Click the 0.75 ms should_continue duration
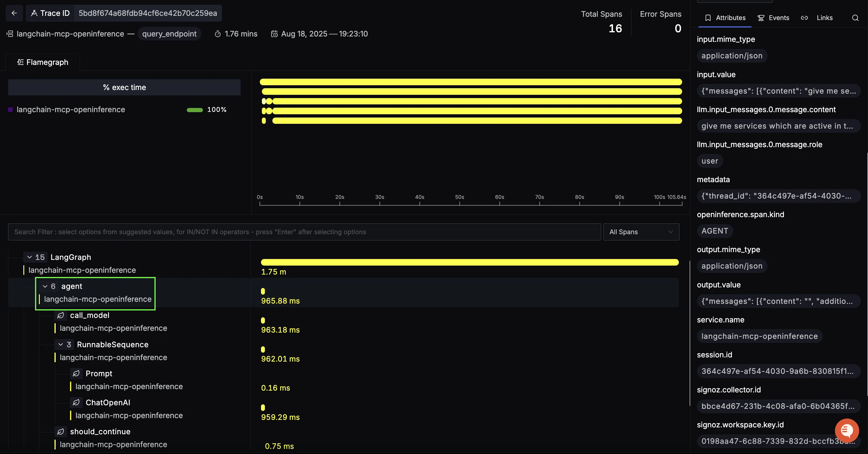The height and width of the screenshot is (454, 868). click(279, 446)
